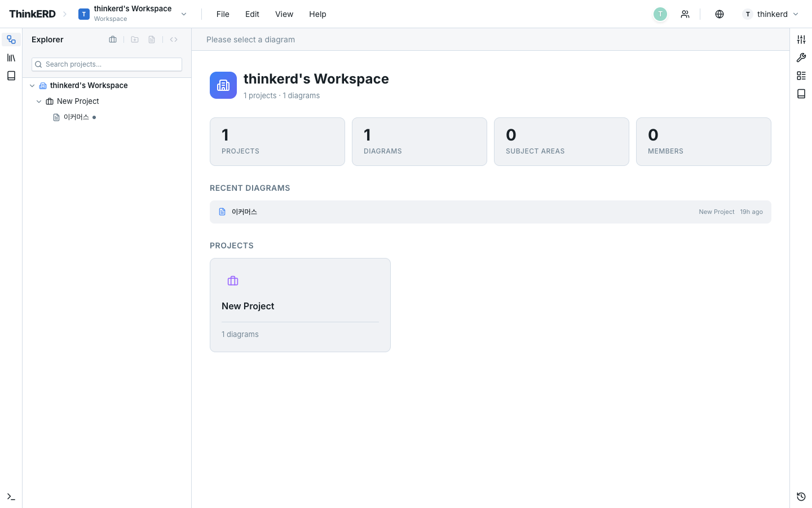Open the book icon in right sidebar
The width and height of the screenshot is (812, 508).
[x=801, y=94]
